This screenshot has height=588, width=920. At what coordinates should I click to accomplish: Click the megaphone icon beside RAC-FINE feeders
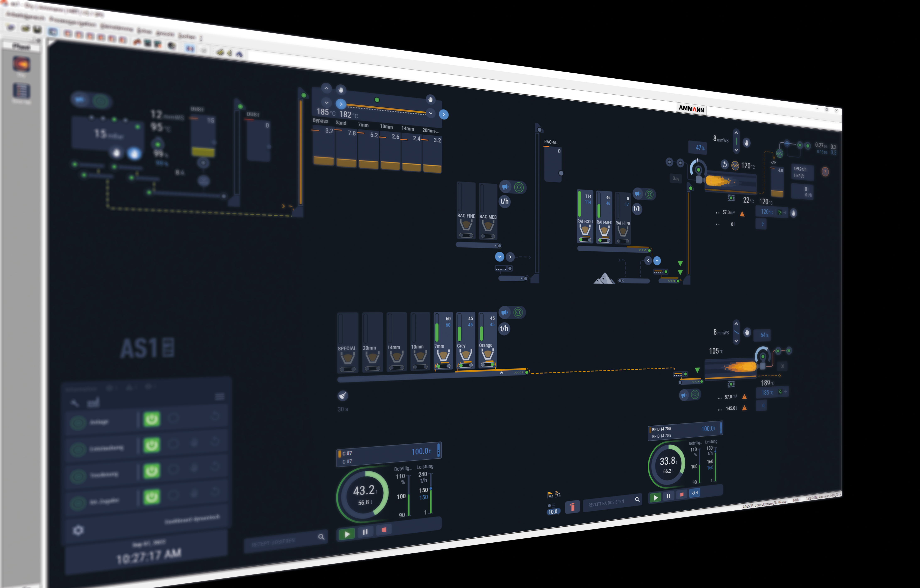(x=505, y=187)
